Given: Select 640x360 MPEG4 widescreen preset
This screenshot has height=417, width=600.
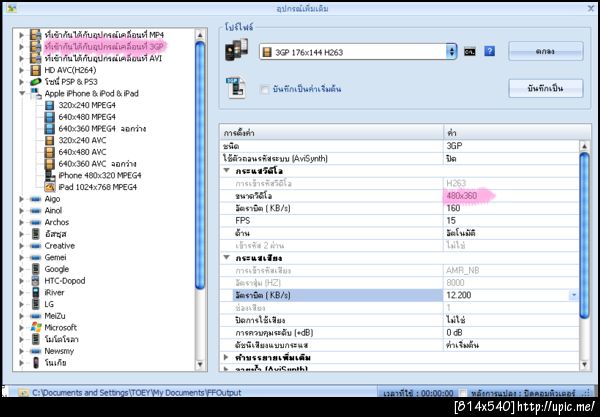Looking at the screenshot, I should [x=102, y=129].
